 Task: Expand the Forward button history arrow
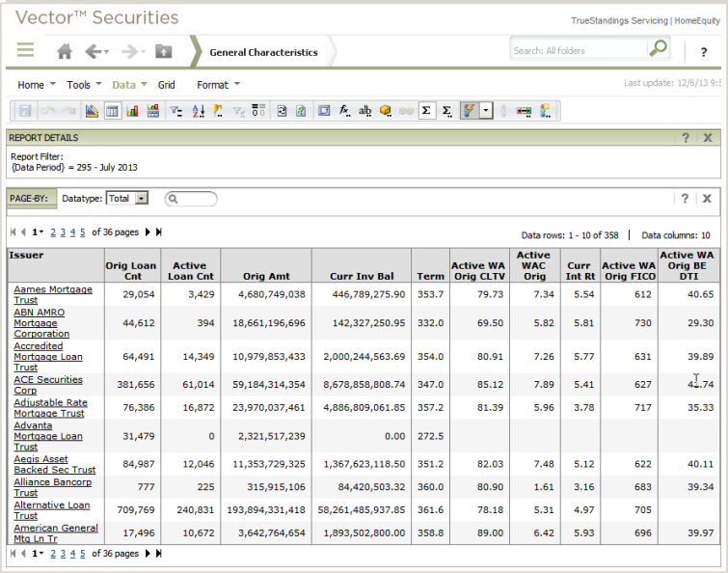143,51
